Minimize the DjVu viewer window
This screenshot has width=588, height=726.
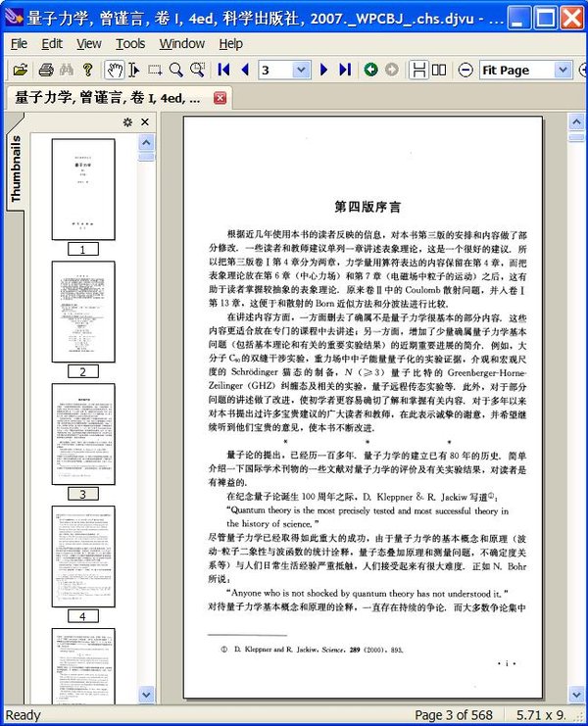(519, 18)
